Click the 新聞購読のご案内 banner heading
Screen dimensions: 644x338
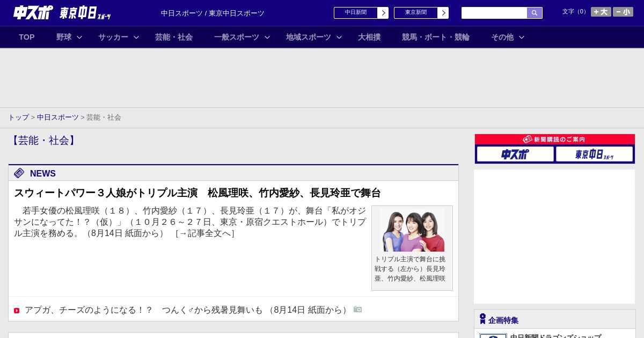(554, 139)
